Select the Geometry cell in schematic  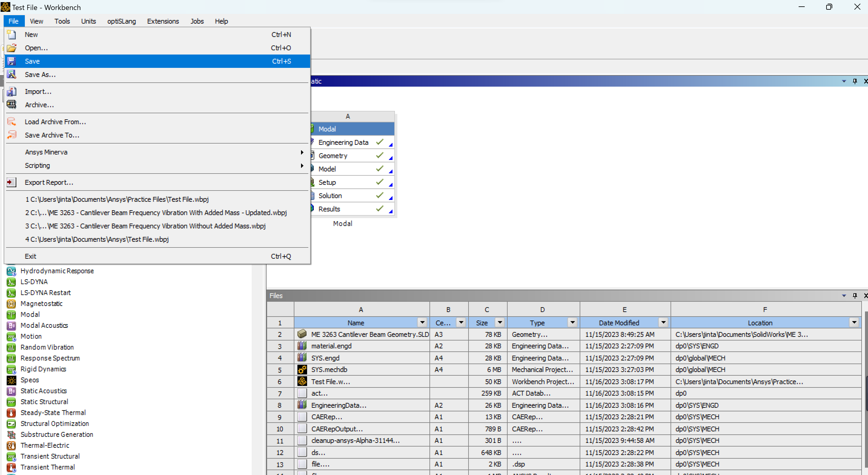tap(352, 155)
